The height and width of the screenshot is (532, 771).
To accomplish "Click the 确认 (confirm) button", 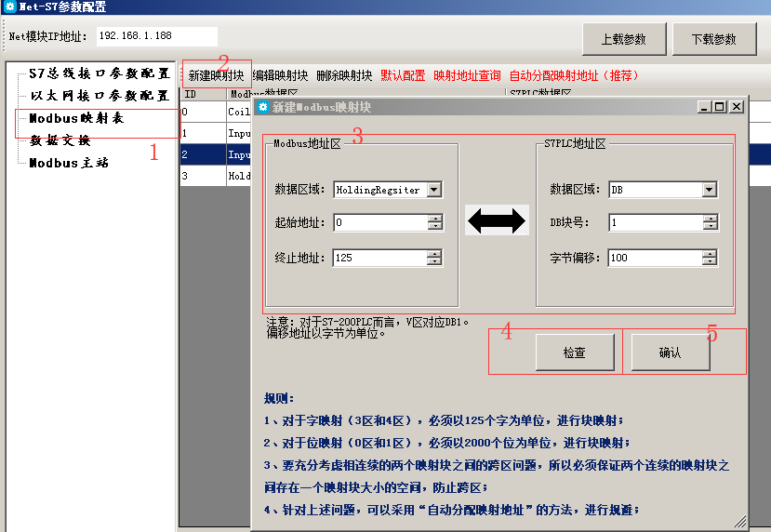I will point(670,352).
